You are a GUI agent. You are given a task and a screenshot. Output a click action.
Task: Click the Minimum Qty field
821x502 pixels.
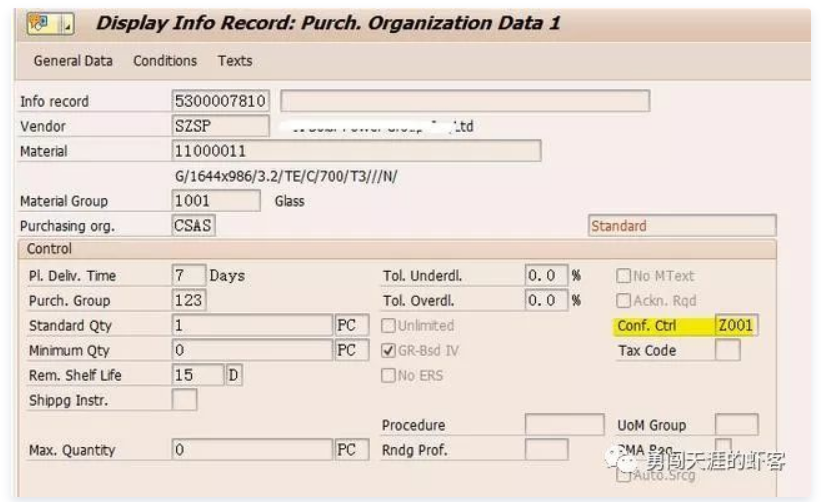(x=252, y=350)
